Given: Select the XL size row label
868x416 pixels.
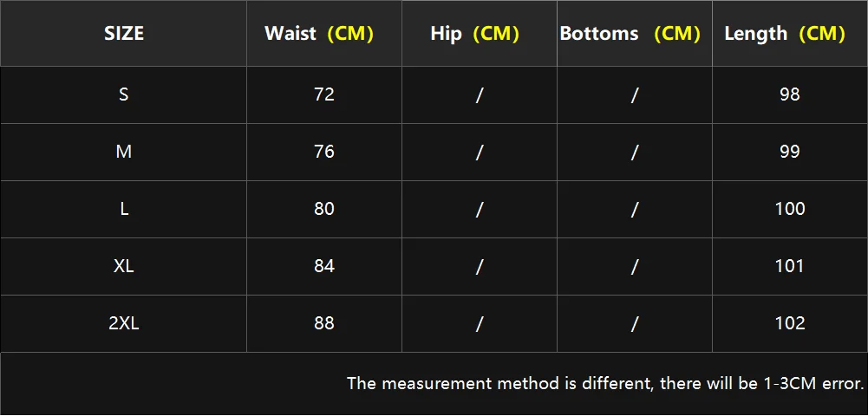Looking at the screenshot, I should [124, 266].
